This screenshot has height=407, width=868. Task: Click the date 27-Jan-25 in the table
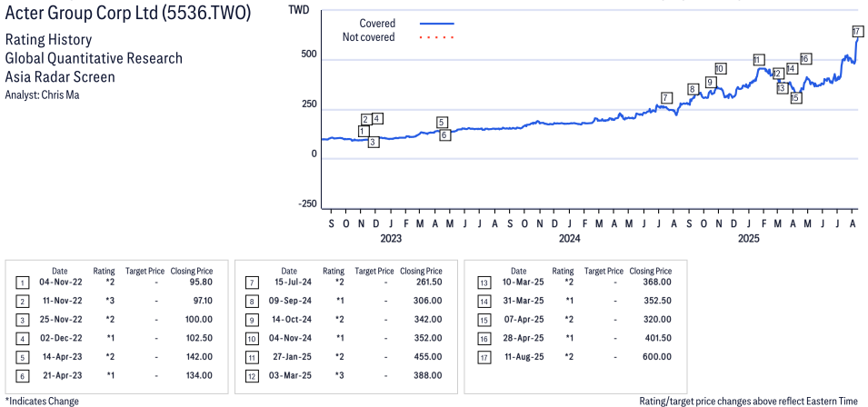pos(291,357)
